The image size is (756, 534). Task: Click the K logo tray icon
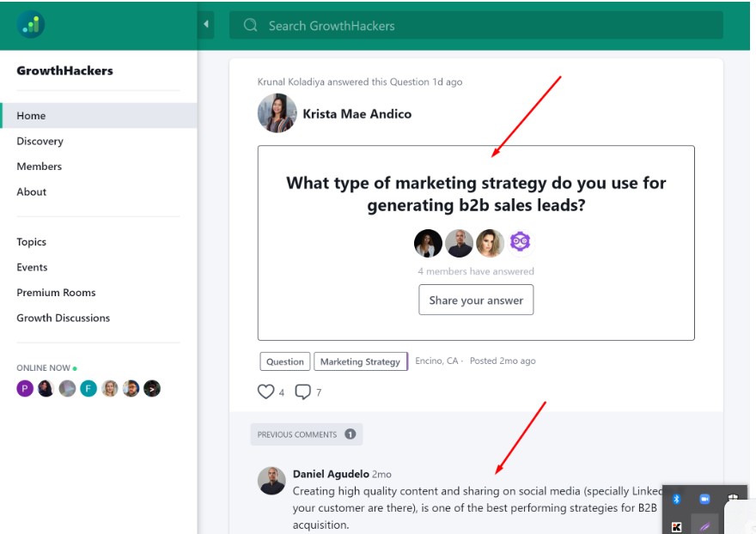(676, 527)
